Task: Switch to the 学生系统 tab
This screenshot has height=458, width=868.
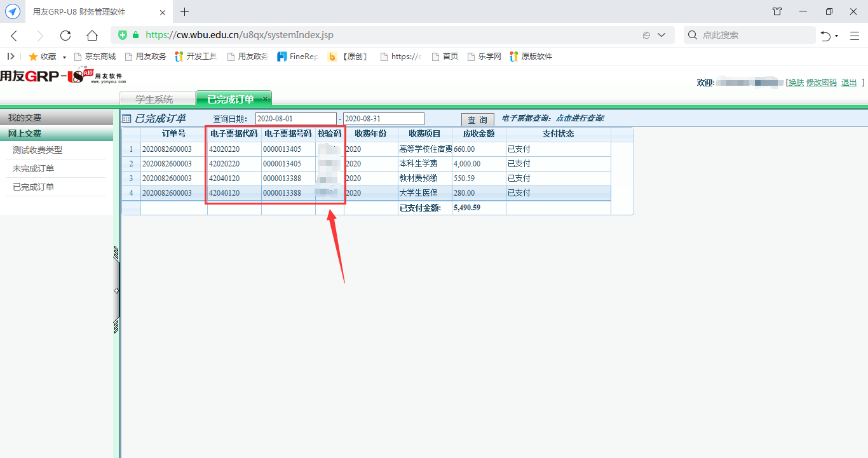Action: 154,99
